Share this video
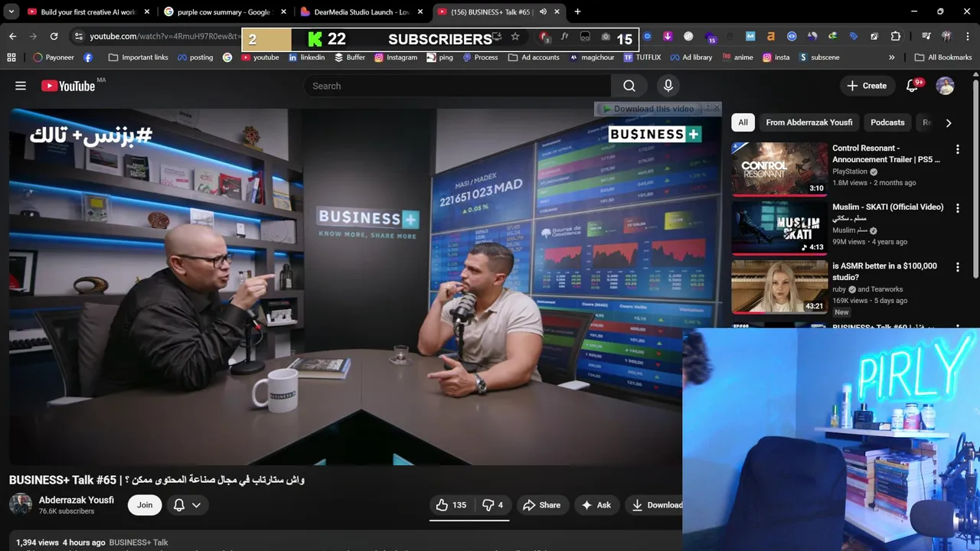Image resolution: width=980 pixels, height=551 pixels. (541, 505)
